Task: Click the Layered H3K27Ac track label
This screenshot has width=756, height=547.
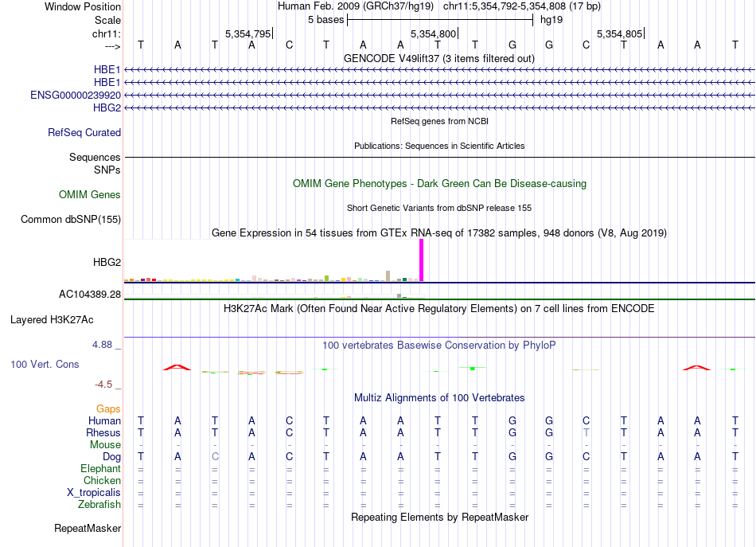Action: pos(52,320)
